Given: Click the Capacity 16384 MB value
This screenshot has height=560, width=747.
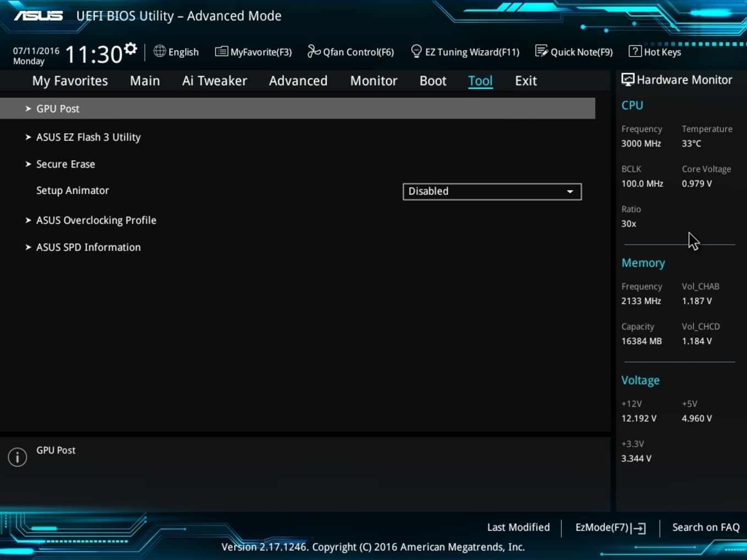Looking at the screenshot, I should tap(642, 341).
